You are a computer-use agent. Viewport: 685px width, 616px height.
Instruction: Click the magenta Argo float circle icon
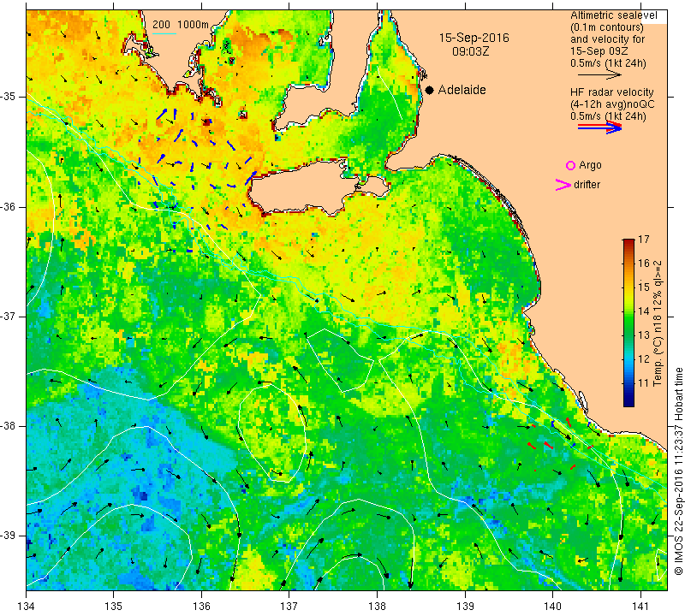(x=570, y=165)
